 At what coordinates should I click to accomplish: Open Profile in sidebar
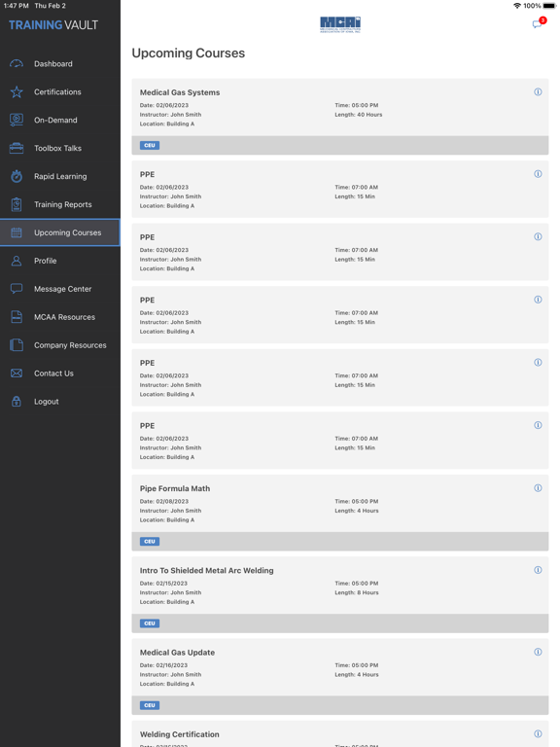click(60, 261)
